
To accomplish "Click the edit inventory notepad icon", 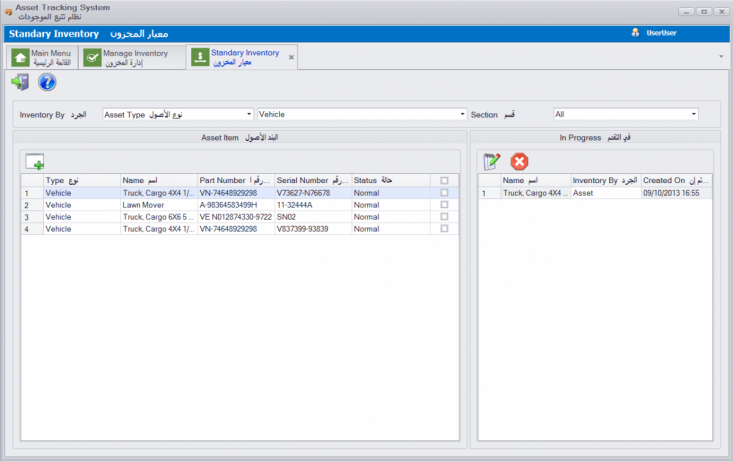I will 492,161.
